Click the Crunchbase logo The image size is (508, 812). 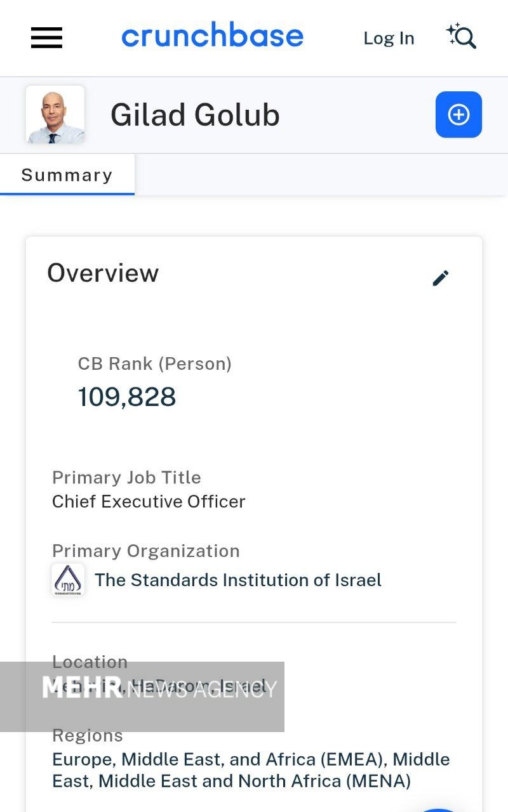coord(212,36)
